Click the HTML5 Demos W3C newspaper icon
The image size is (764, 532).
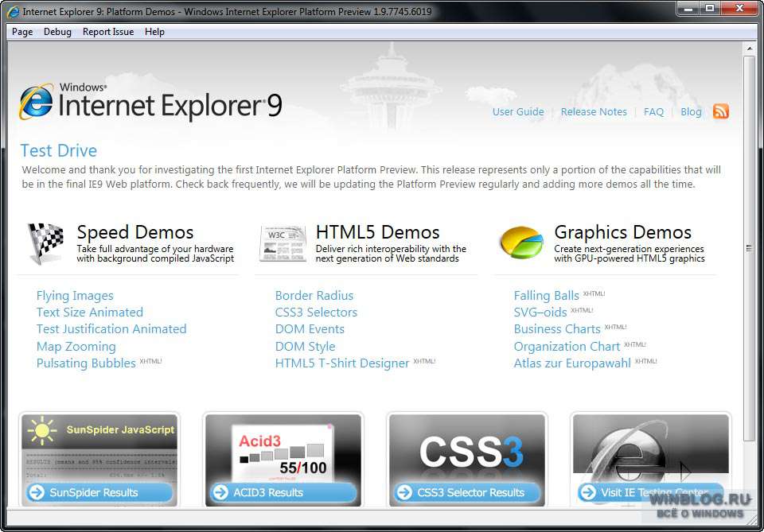tap(283, 243)
